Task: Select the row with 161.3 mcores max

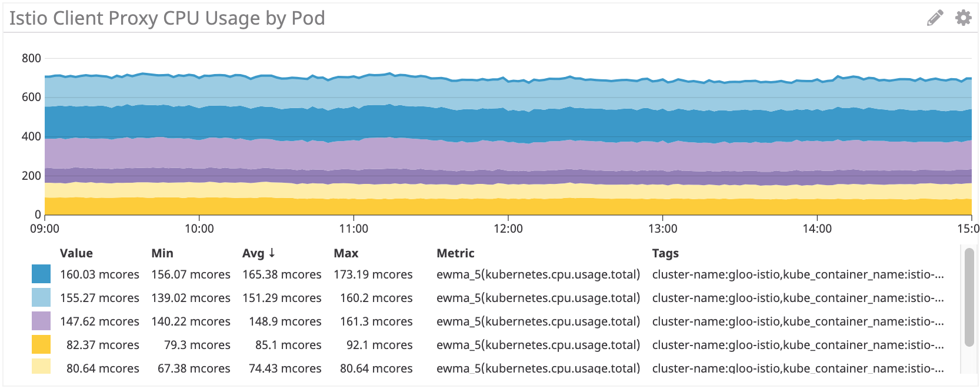Action: pos(376,321)
